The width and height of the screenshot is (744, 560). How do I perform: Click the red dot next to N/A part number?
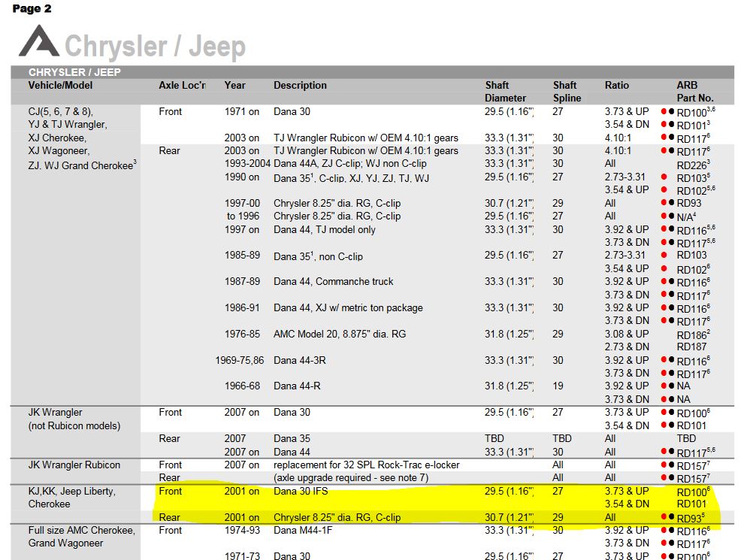click(664, 216)
